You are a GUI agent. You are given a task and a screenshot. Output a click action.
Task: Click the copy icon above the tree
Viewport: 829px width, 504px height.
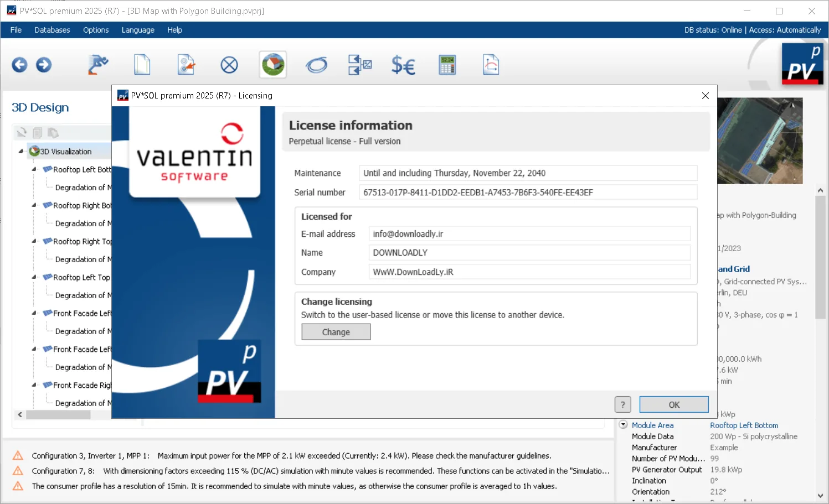[37, 133]
